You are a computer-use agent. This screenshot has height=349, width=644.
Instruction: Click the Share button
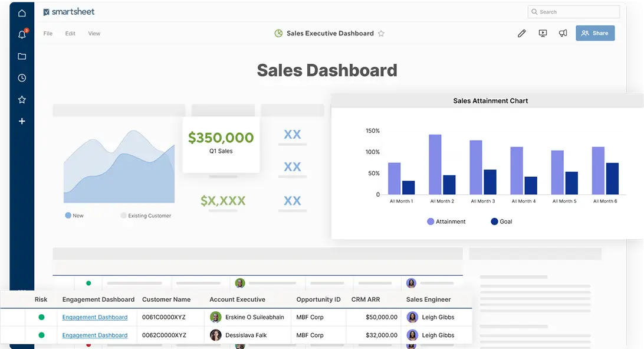[x=595, y=33]
